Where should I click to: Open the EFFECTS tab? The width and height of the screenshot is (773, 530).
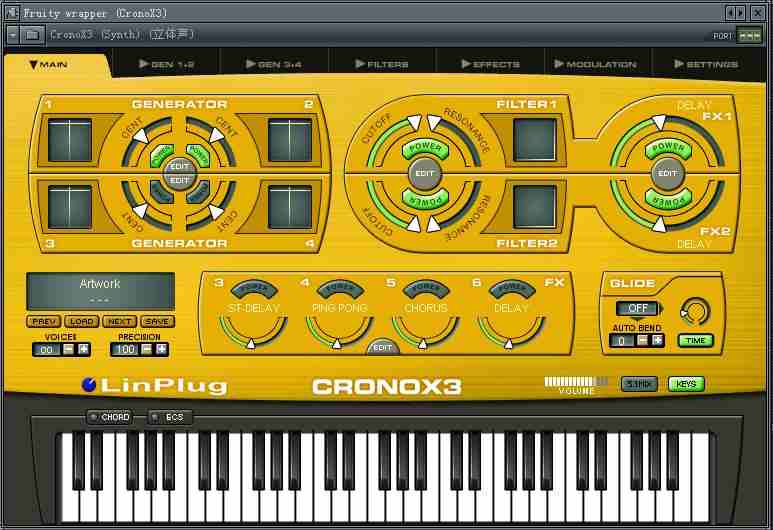click(491, 64)
